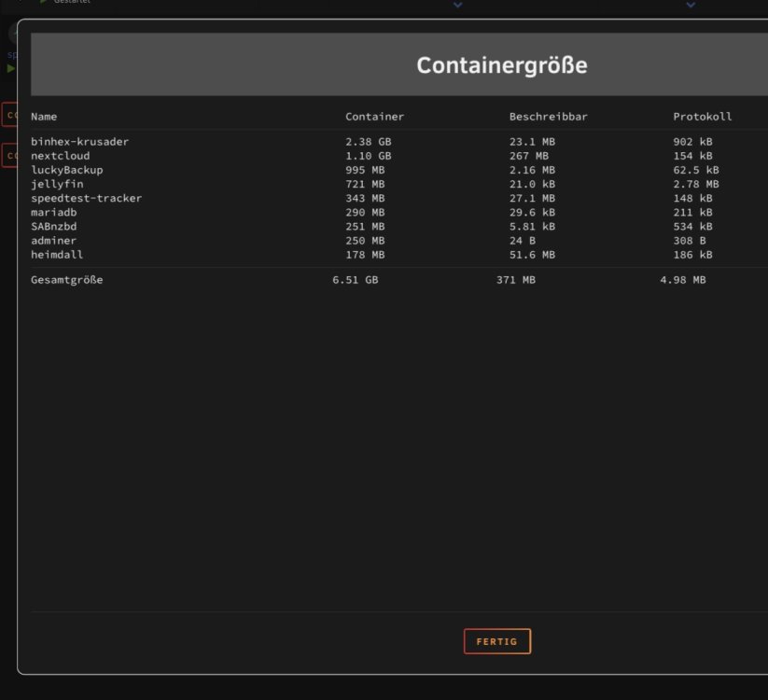The width and height of the screenshot is (768, 700).
Task: Select the 290 MB container value
Action: pos(365,212)
